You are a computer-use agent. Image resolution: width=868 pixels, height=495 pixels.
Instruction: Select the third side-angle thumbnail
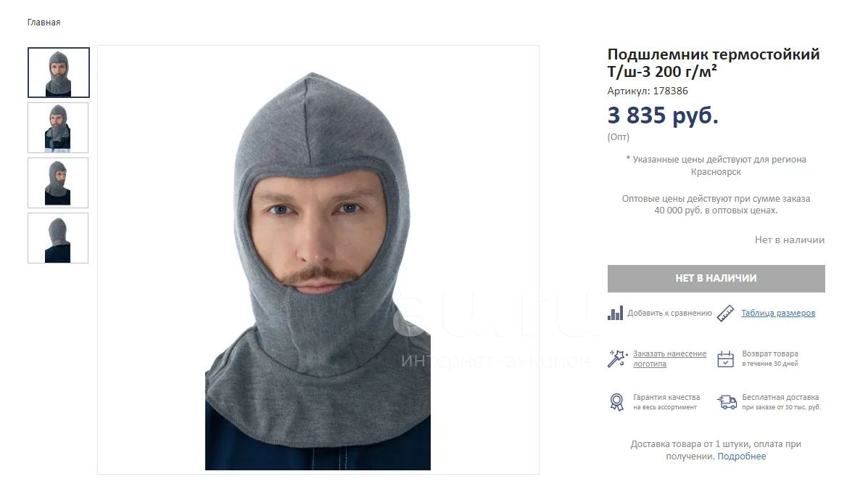click(x=58, y=183)
